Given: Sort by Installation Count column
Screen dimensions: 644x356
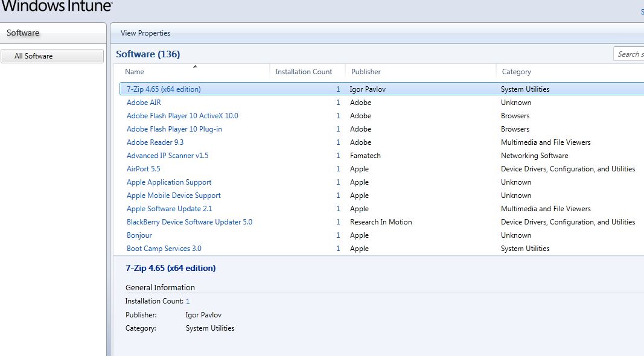Looking at the screenshot, I should [x=304, y=72].
